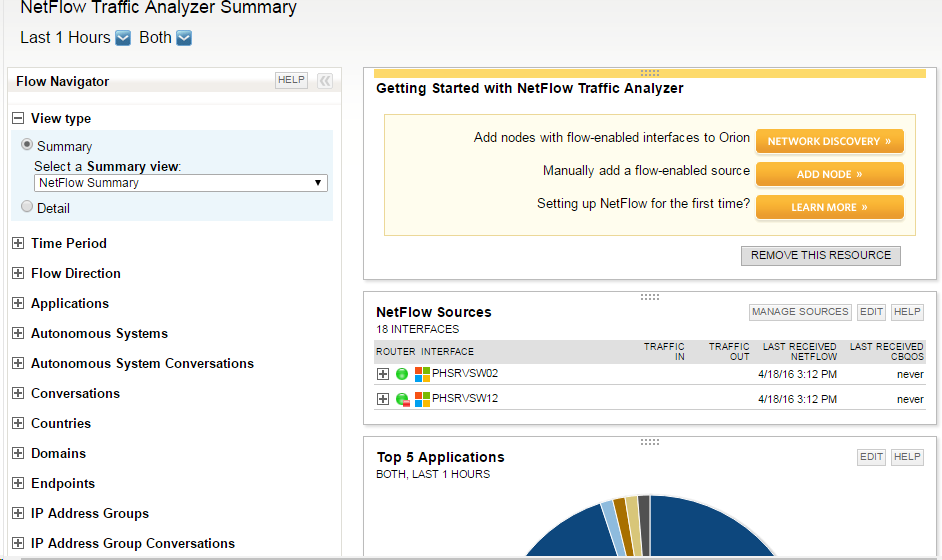Open the Both flow direction arrow
942x560 pixels.
coord(184,38)
